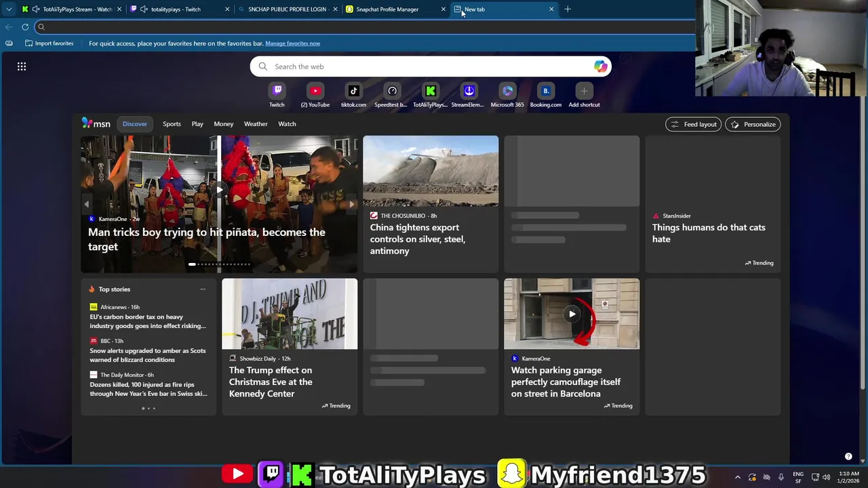This screenshot has width=868, height=488.
Task: Open the apps grid launcher icon
Action: pos(22,66)
